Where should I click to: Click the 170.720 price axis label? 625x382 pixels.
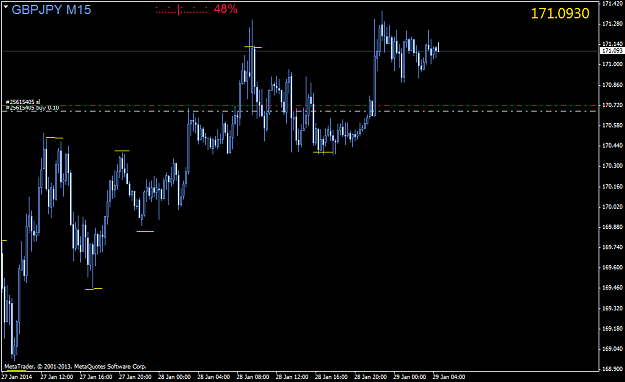point(612,105)
